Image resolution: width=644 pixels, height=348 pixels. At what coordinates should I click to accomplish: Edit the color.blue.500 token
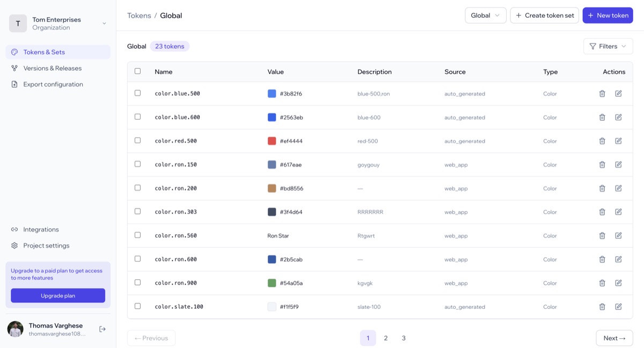618,93
